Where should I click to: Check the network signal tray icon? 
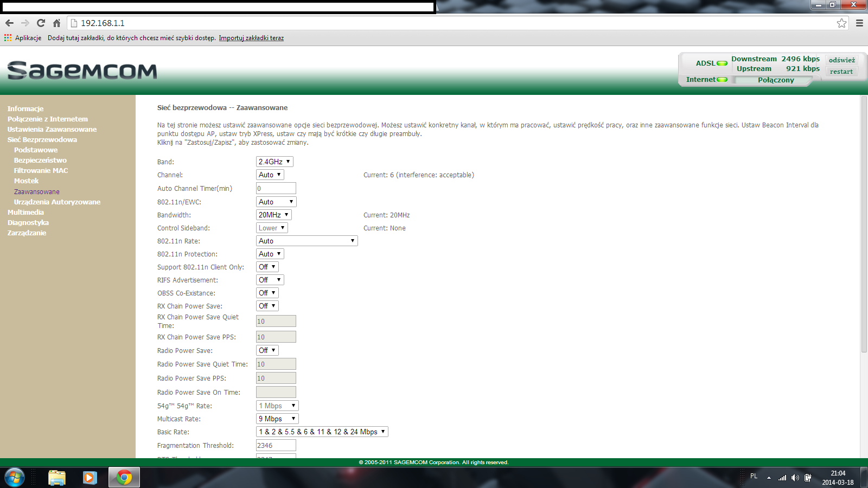tap(782, 478)
